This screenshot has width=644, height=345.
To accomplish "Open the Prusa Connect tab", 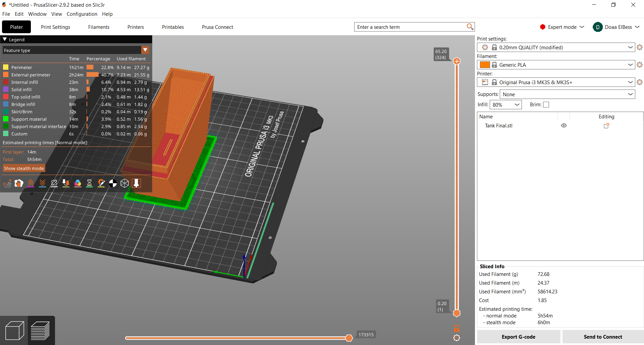I will tap(217, 27).
